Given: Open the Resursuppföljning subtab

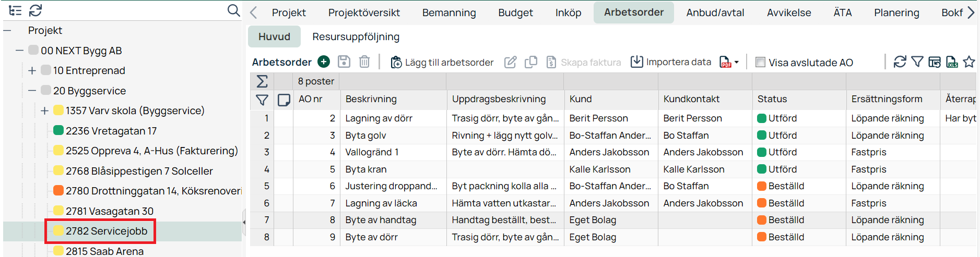Looking at the screenshot, I should tap(356, 36).
